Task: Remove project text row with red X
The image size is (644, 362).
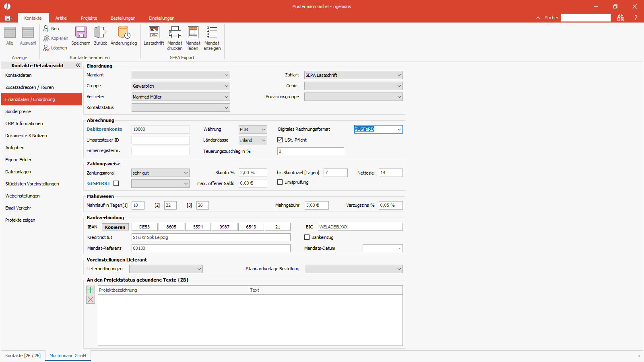Action: pyautogui.click(x=91, y=299)
